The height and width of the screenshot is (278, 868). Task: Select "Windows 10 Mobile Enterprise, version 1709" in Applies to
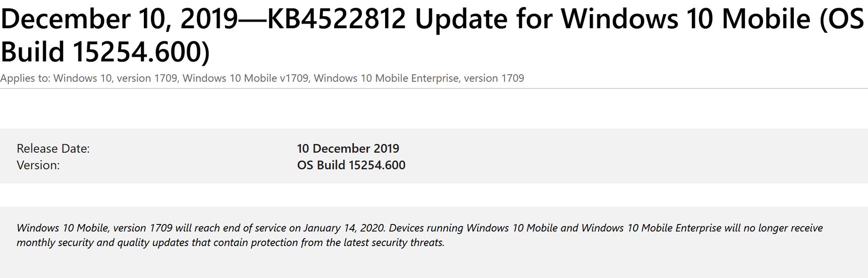[x=419, y=78]
